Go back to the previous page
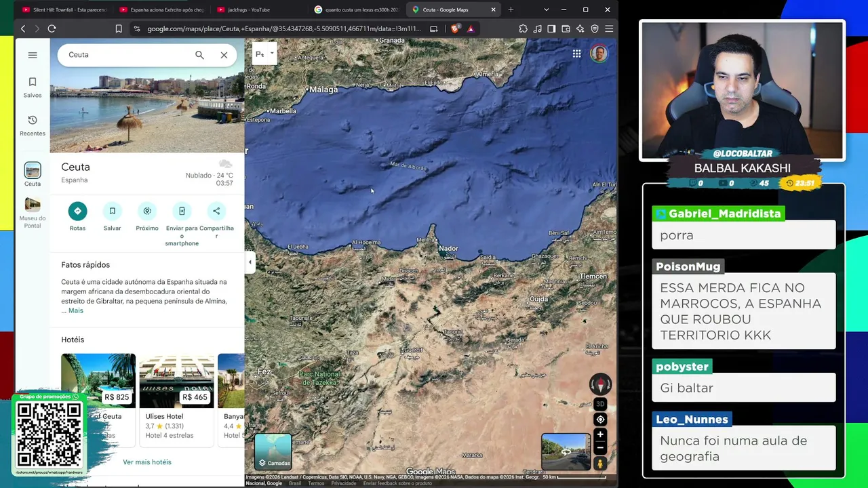868x488 pixels. pyautogui.click(x=23, y=28)
